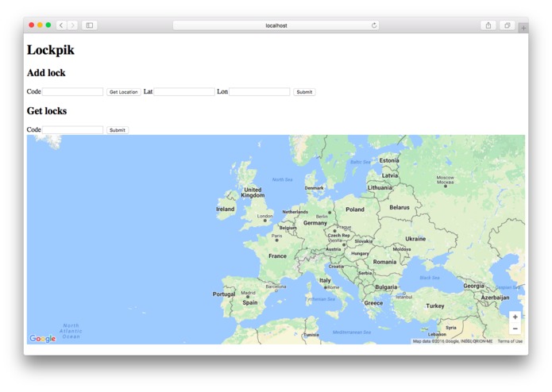Go forward with the Safari forward arrow
Image resolution: width=552 pixels, height=392 pixels.
point(72,25)
